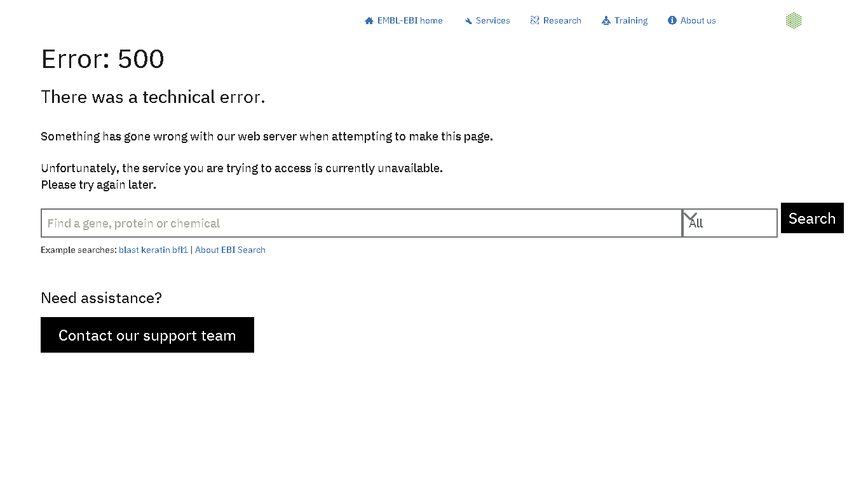868x488 pixels.
Task: Try the 'blast' example search
Action: (x=128, y=250)
